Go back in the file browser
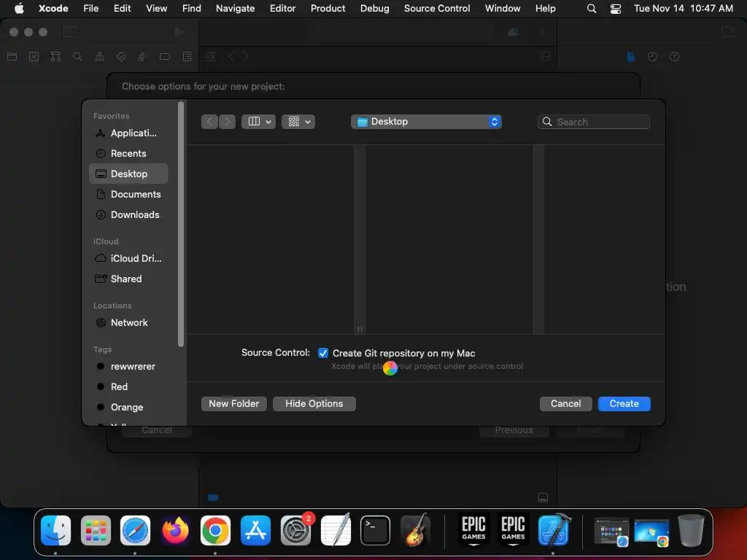This screenshot has width=747, height=560. pos(209,122)
